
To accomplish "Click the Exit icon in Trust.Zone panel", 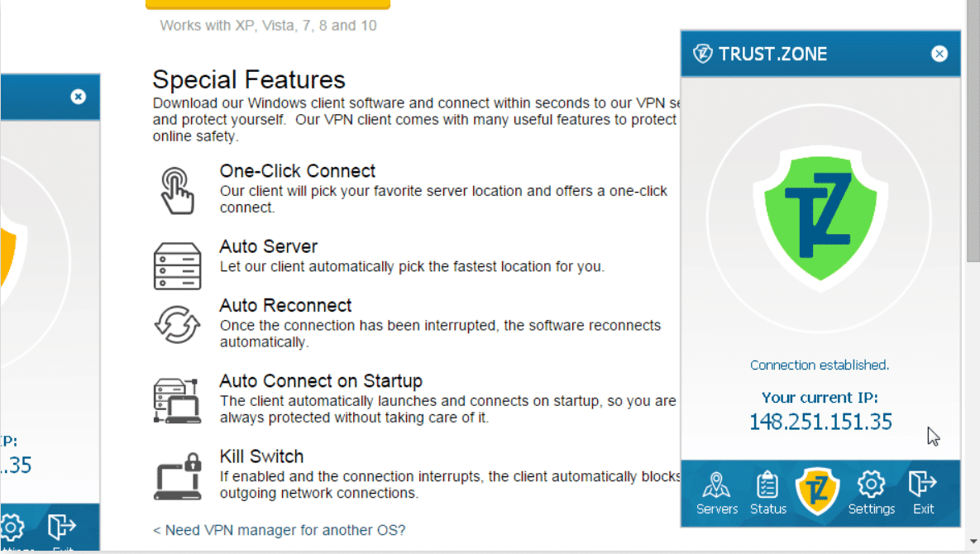I will (922, 493).
